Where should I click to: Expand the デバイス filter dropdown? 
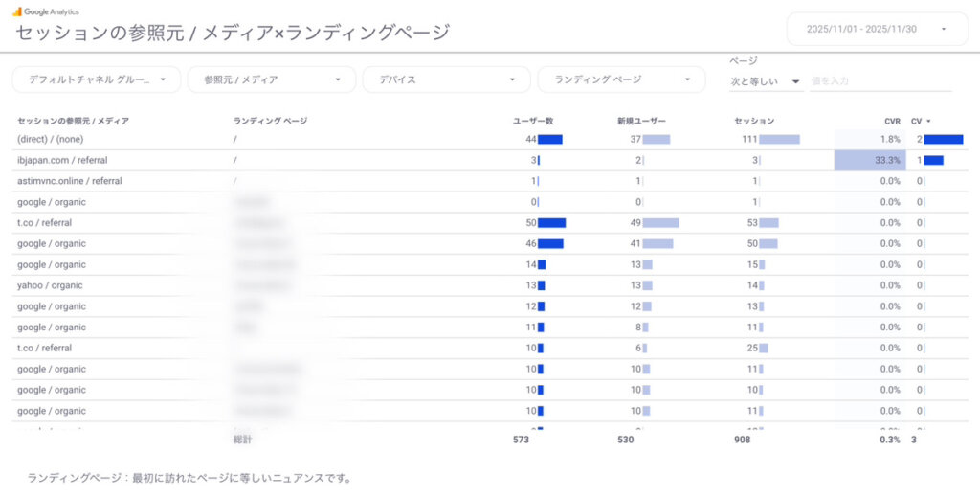pos(446,79)
